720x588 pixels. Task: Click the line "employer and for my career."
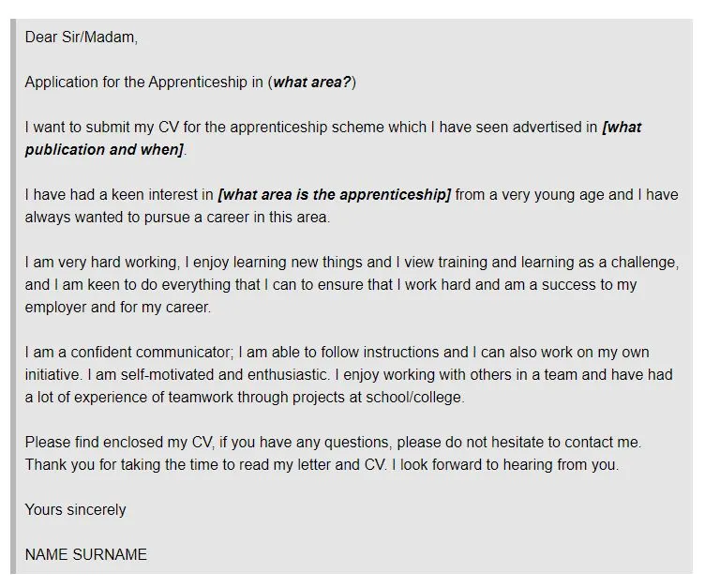[x=118, y=307]
